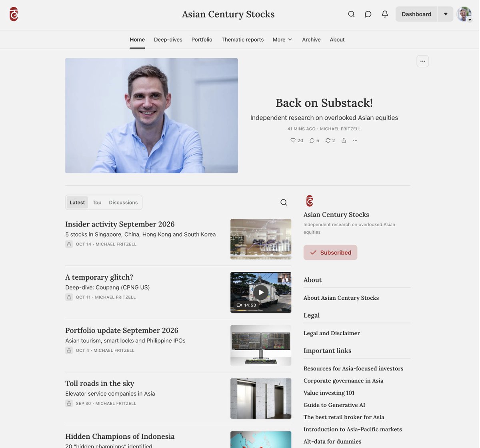The image size is (480, 448).
Task: Select the Latest posts filter
Action: tap(77, 203)
